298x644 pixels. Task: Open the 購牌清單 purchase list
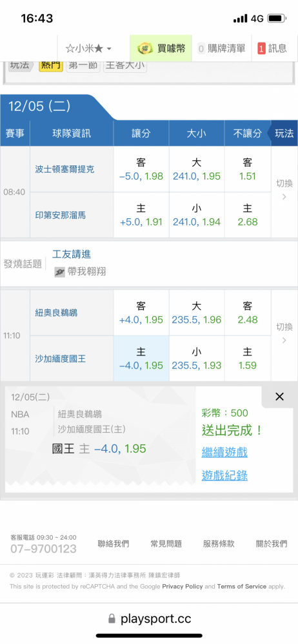click(x=221, y=48)
